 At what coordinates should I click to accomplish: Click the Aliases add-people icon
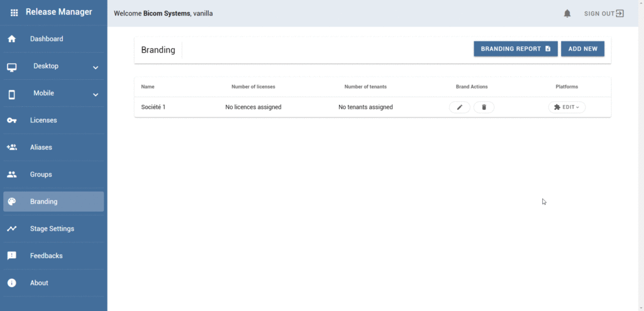(x=12, y=147)
